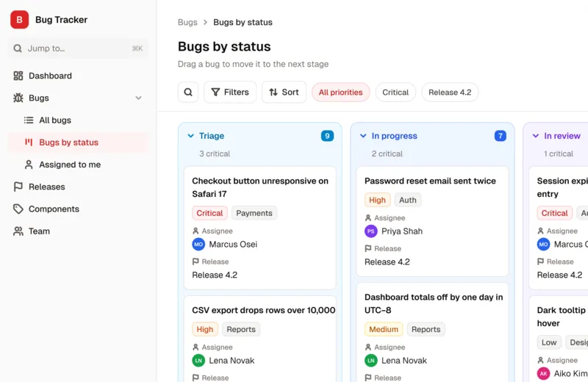Click High tag on CSV export card
588x382 pixels.
(205, 329)
